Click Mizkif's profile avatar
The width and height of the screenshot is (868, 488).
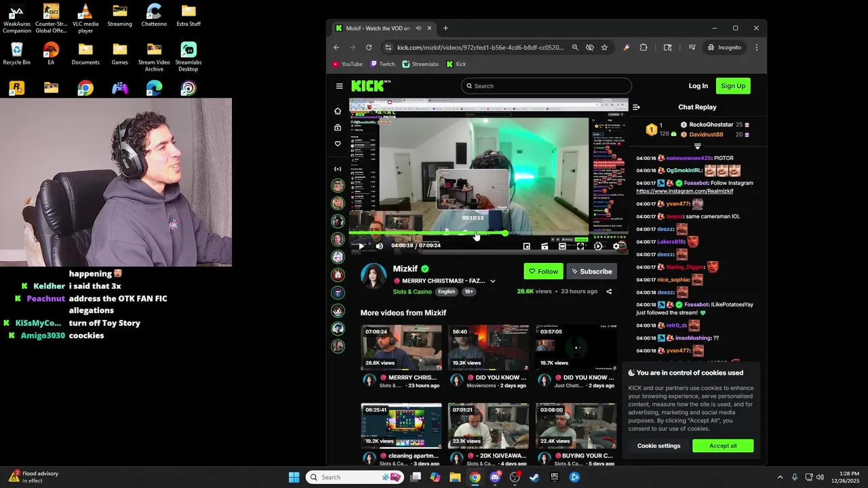coord(374,276)
